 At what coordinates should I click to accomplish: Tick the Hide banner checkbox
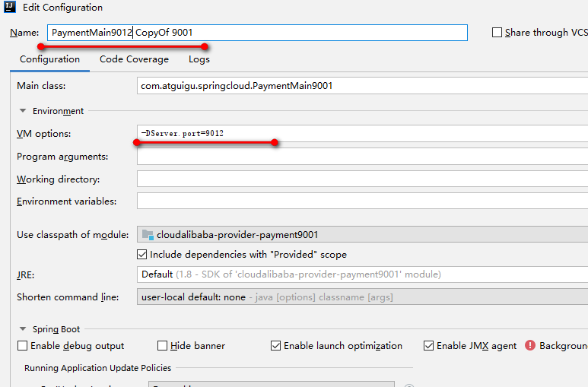(162, 346)
